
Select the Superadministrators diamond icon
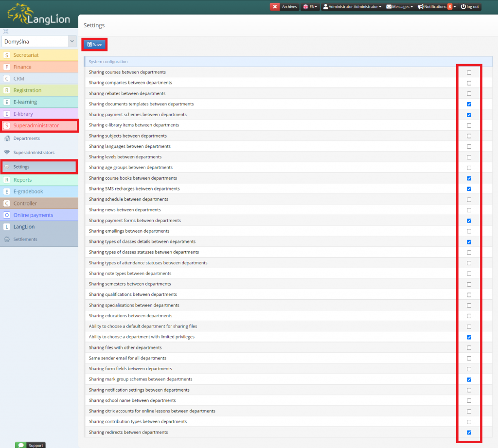click(7, 153)
